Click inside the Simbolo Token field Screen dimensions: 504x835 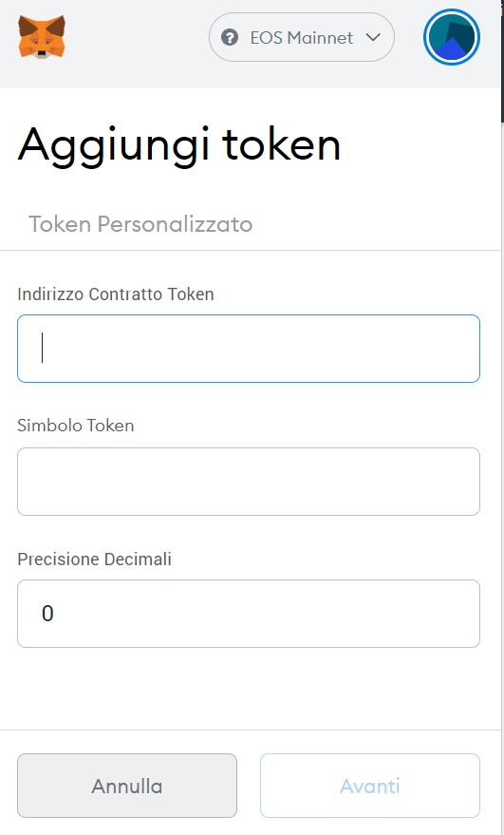[249, 482]
